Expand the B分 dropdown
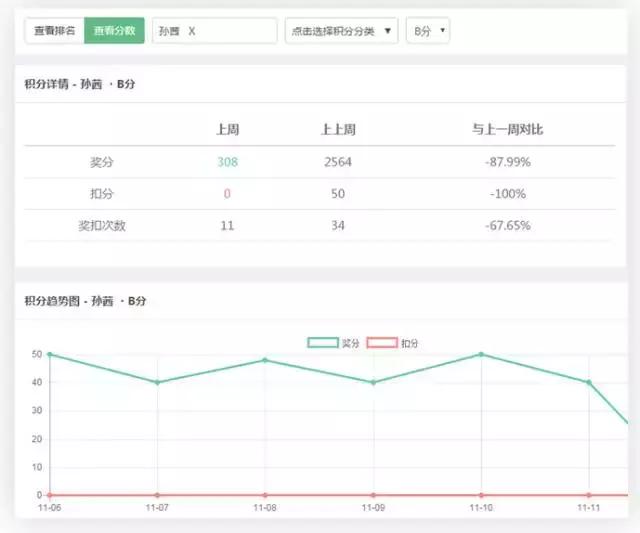The image size is (640, 533). pyautogui.click(x=428, y=31)
